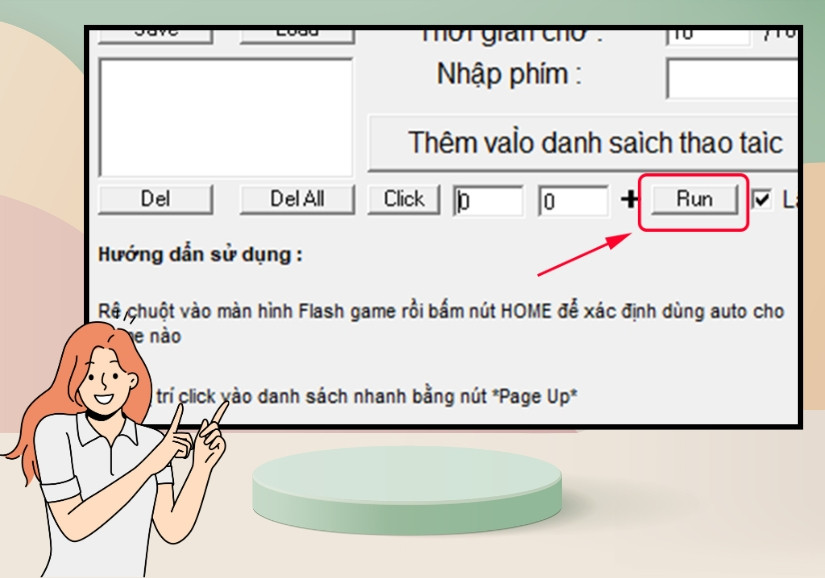
Task: Click the plus icon beside Run
Action: tap(629, 199)
